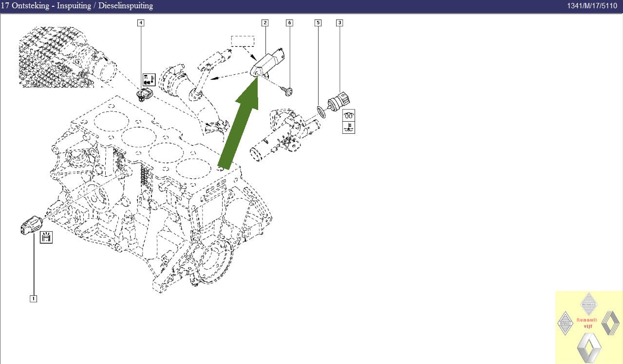Click the bottom modern silver Renault logo
The image size is (623, 364).
pyautogui.click(x=589, y=346)
